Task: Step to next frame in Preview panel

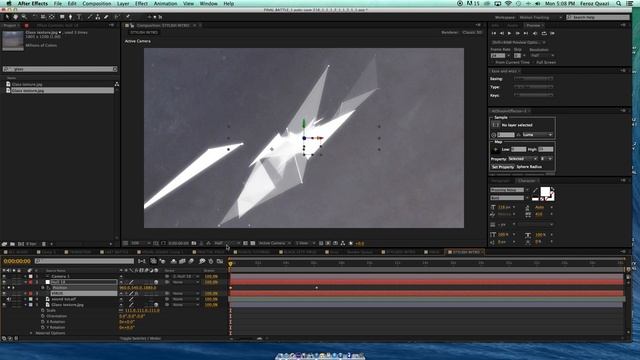Action: click(x=518, y=33)
